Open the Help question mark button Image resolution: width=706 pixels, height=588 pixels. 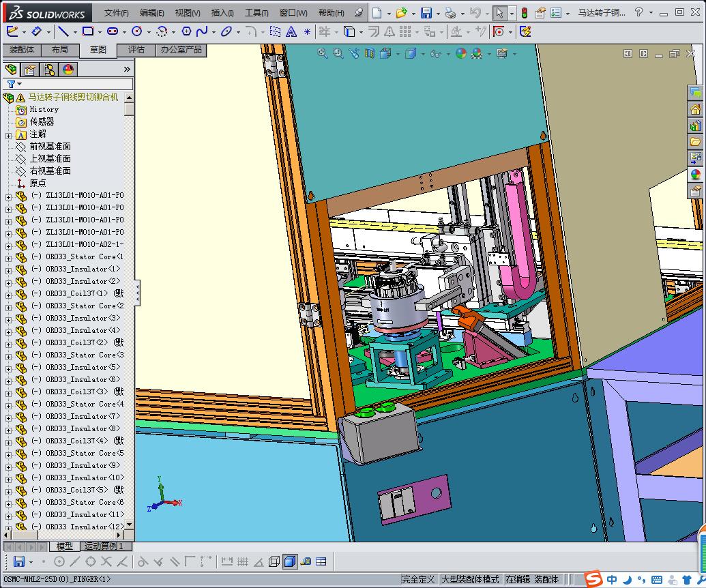click(638, 12)
